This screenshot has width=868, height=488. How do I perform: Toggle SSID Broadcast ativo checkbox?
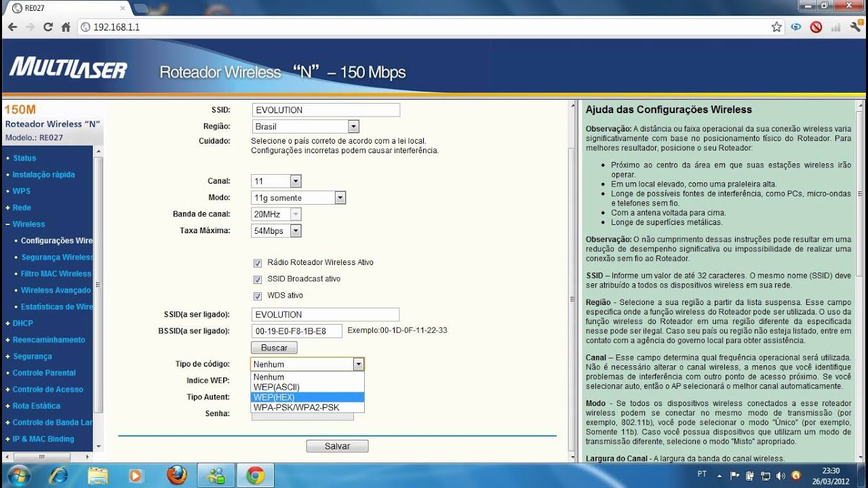[258, 279]
